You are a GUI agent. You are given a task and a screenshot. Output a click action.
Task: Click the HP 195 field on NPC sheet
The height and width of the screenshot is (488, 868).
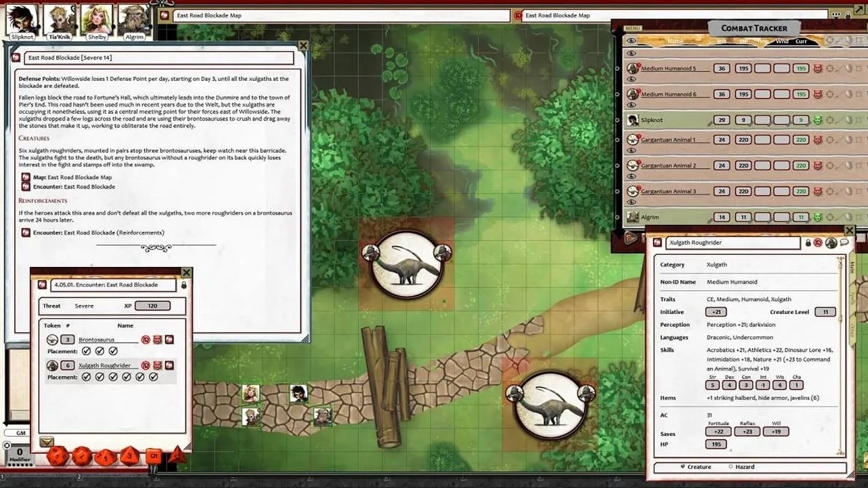(715, 445)
